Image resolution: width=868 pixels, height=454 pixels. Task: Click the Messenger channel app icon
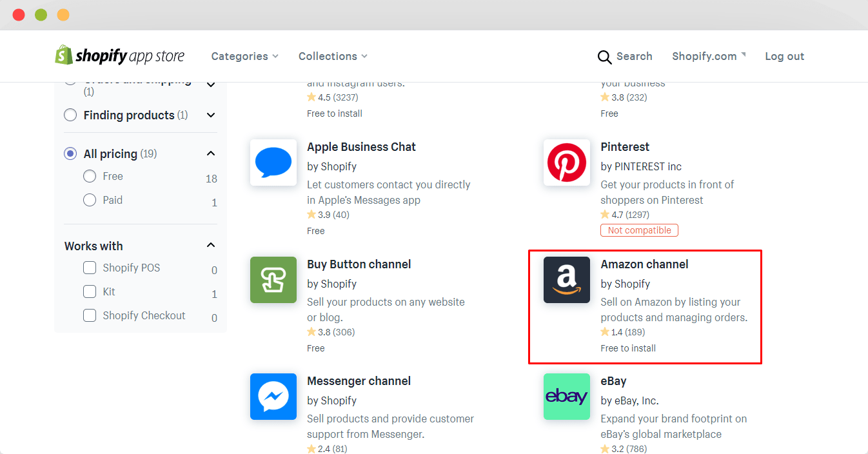click(x=273, y=397)
